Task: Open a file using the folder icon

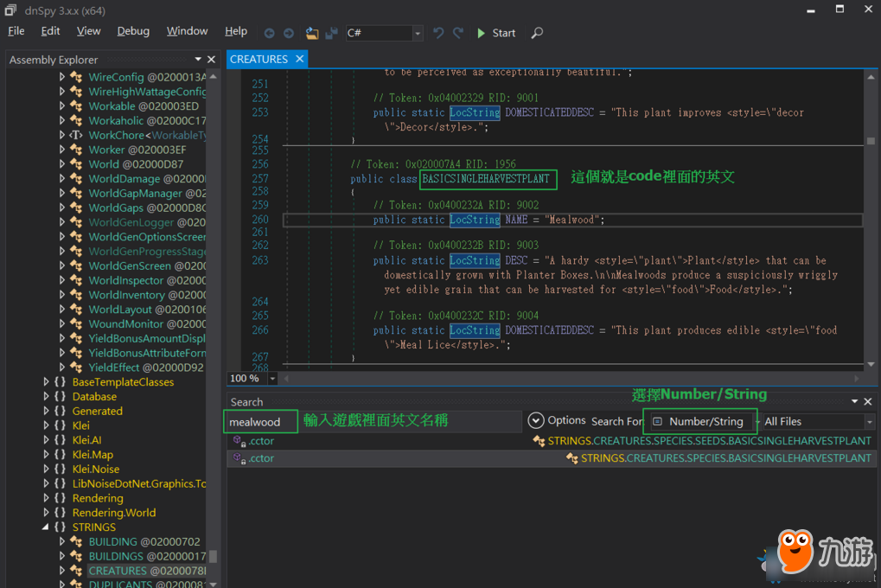Action: pos(312,33)
